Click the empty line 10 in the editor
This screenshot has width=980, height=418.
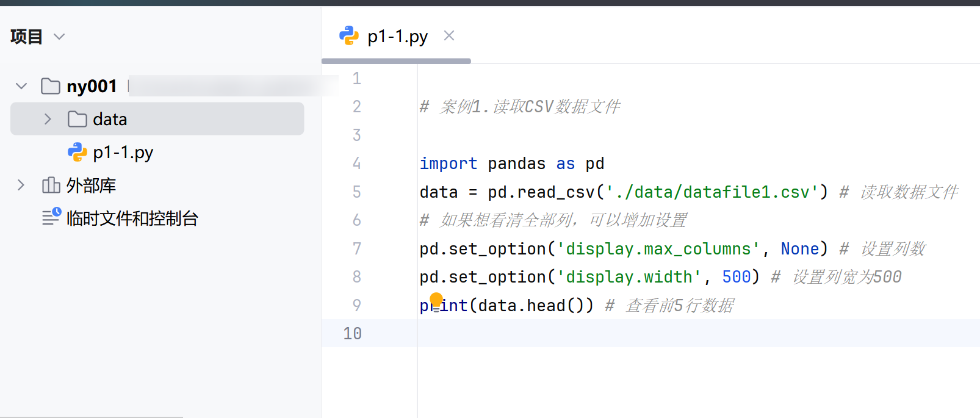point(610,333)
